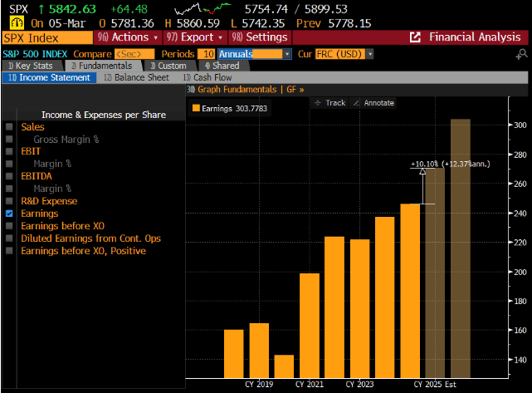
Task: Click the Financial Analysis title link
Action: [x=475, y=37]
